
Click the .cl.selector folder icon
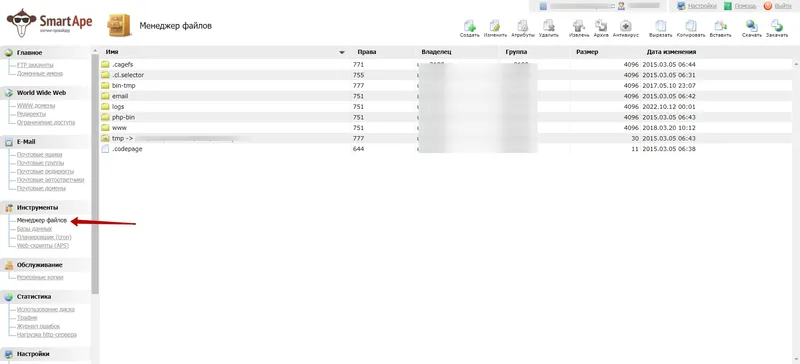(x=105, y=75)
